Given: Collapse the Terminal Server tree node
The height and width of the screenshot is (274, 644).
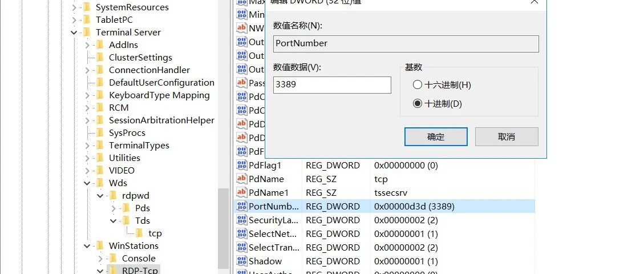Looking at the screenshot, I should (74, 33).
